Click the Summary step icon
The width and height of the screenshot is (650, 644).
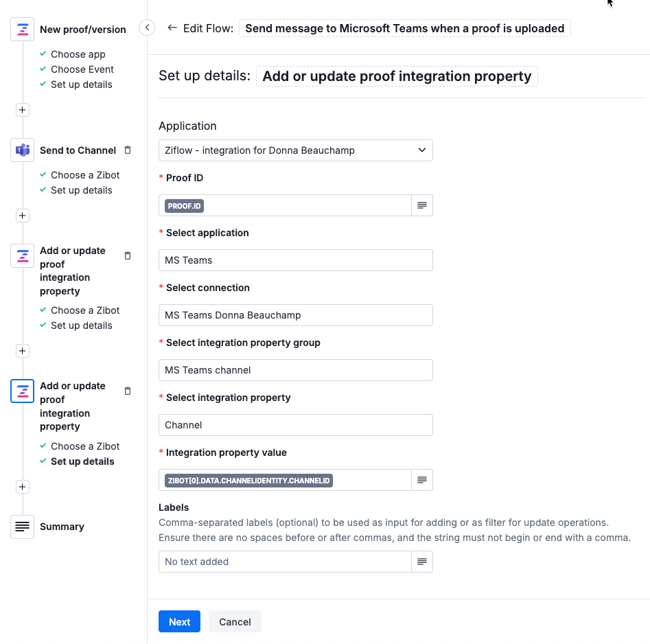click(x=21, y=526)
